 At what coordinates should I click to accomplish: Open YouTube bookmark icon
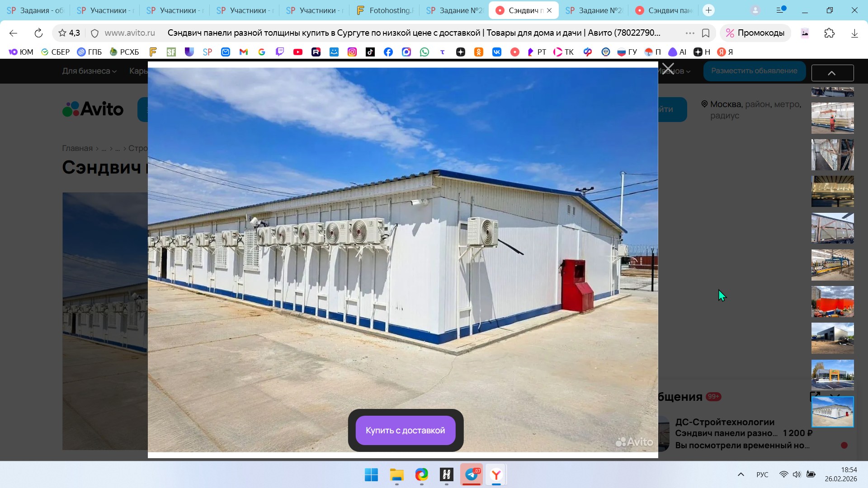point(297,52)
